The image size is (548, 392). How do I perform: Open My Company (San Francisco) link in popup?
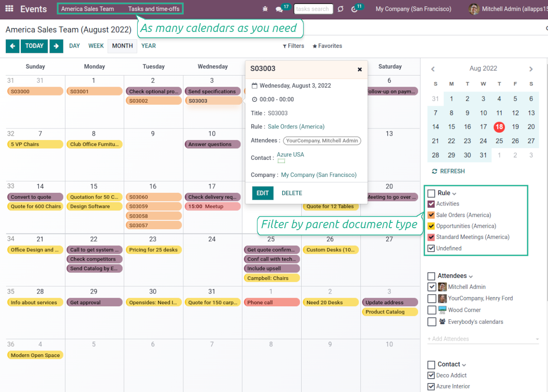[x=319, y=175]
